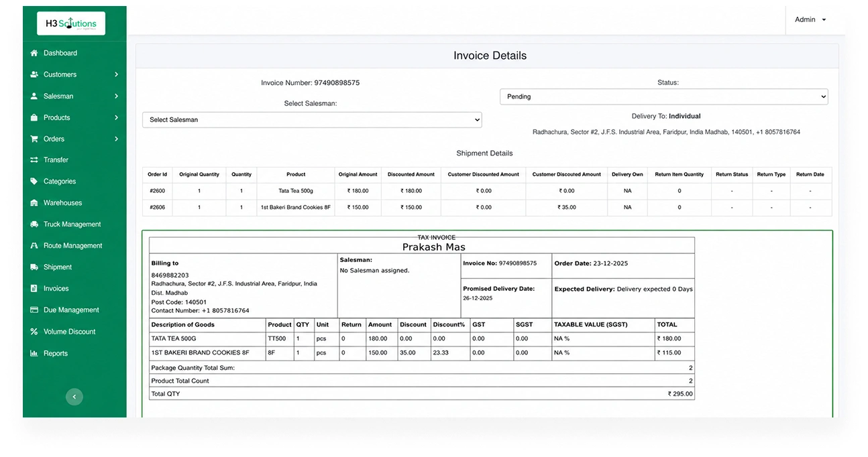
Task: Collapse the sidebar with round arrow button
Action: 74,397
